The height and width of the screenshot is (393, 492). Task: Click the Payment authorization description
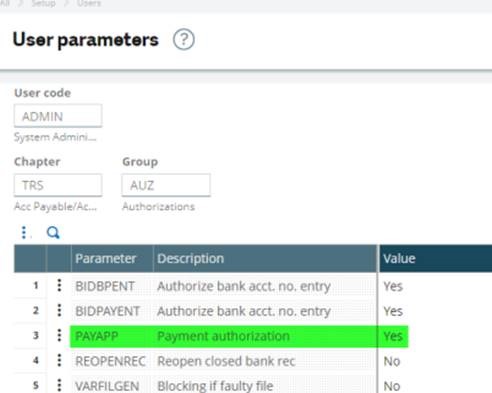click(x=223, y=336)
